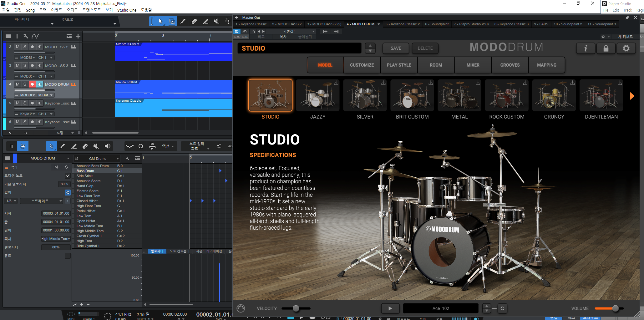Open the GM Drums pitch map dropdown
Screen dimensions: 644x320
tap(98, 159)
